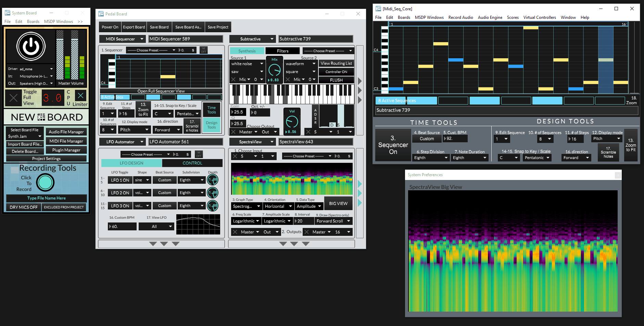Switch to the Filters tab
Viewport: 644px width, 326px height.
282,51
